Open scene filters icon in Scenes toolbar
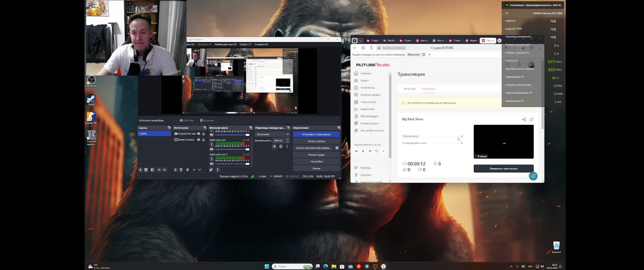 pos(152,170)
